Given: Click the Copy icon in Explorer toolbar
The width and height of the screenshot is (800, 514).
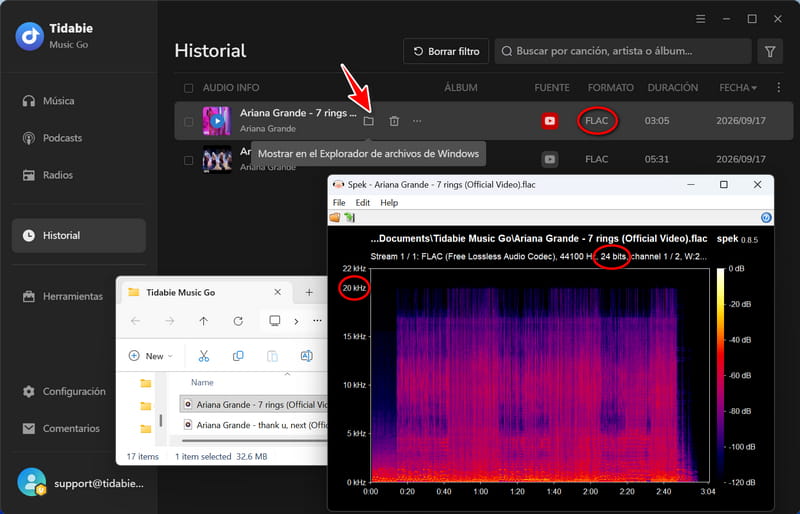Looking at the screenshot, I should tap(238, 356).
